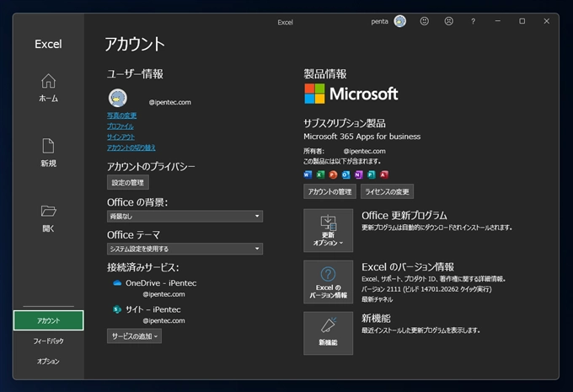Click the Excel app icon in product list
This screenshot has height=392, width=573.
[320, 175]
